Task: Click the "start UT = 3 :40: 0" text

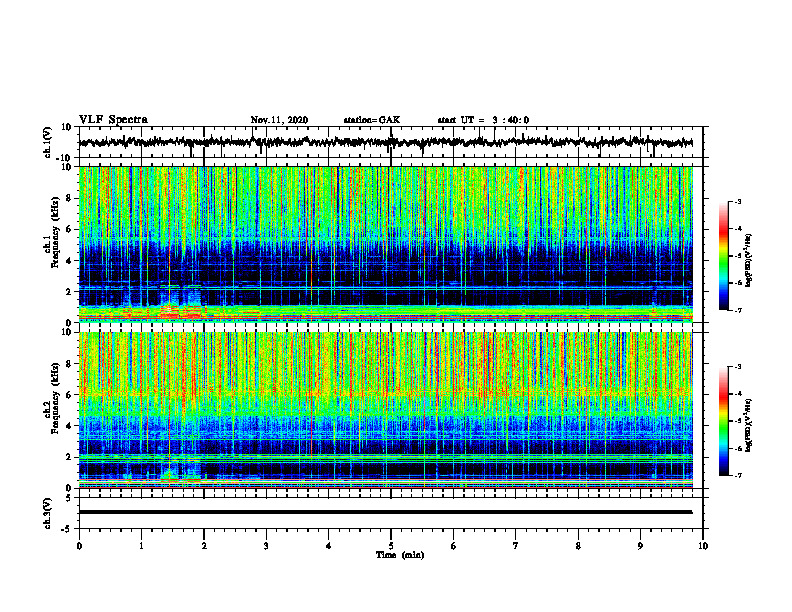Action: [x=483, y=120]
